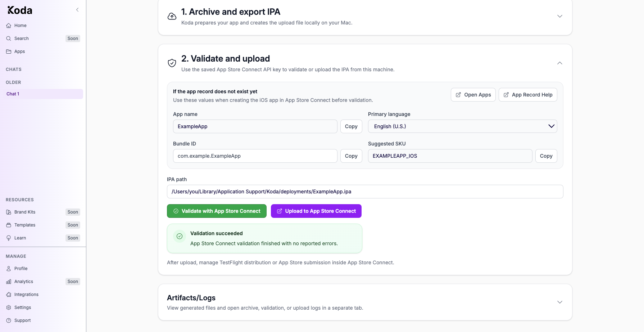Screen dimensions: 644x332
Task: Click the Soon badge next to Learn
Action: (x=73, y=238)
